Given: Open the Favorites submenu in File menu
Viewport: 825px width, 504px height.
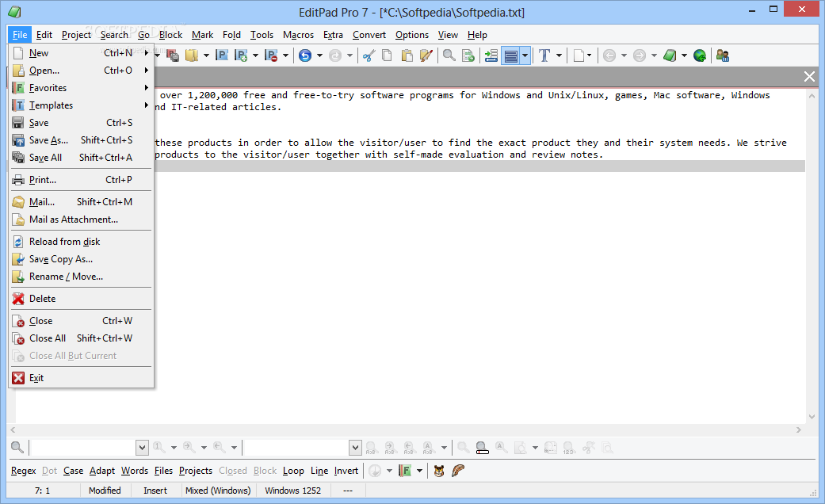Looking at the screenshot, I should point(81,88).
